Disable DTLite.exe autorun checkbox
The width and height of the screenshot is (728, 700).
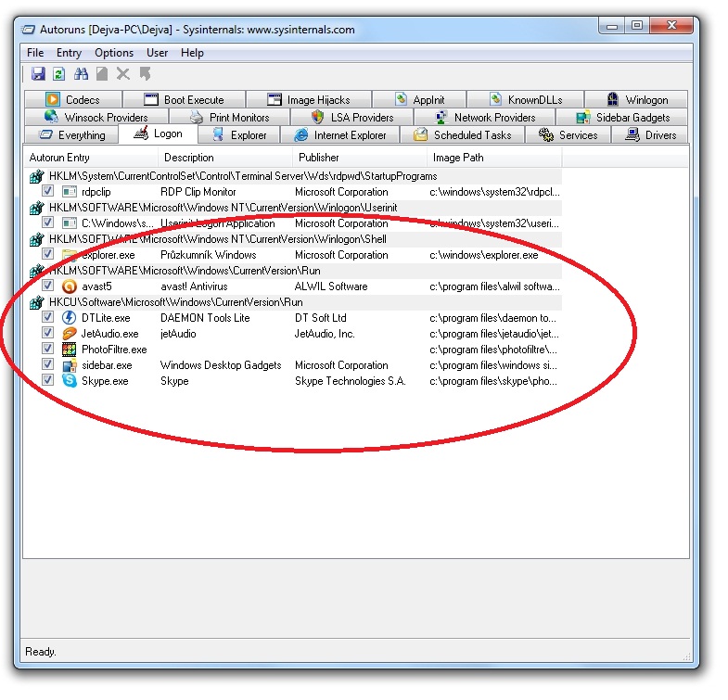coord(47,317)
